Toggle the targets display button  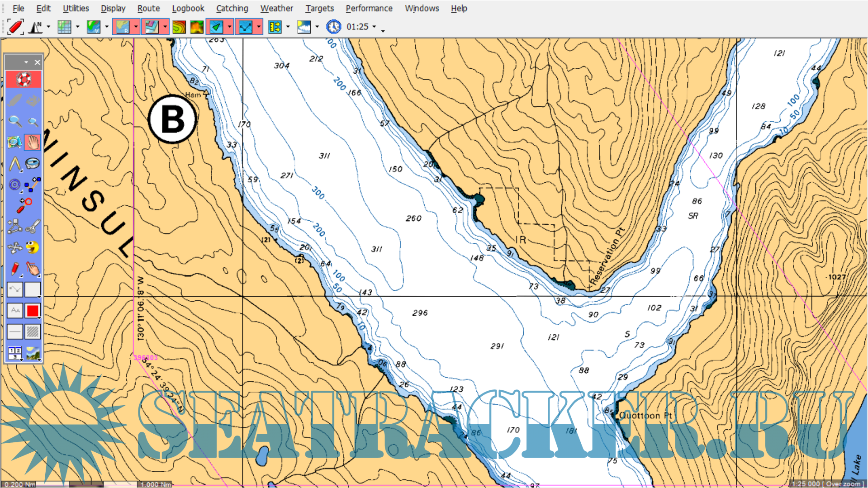pyautogui.click(x=216, y=27)
